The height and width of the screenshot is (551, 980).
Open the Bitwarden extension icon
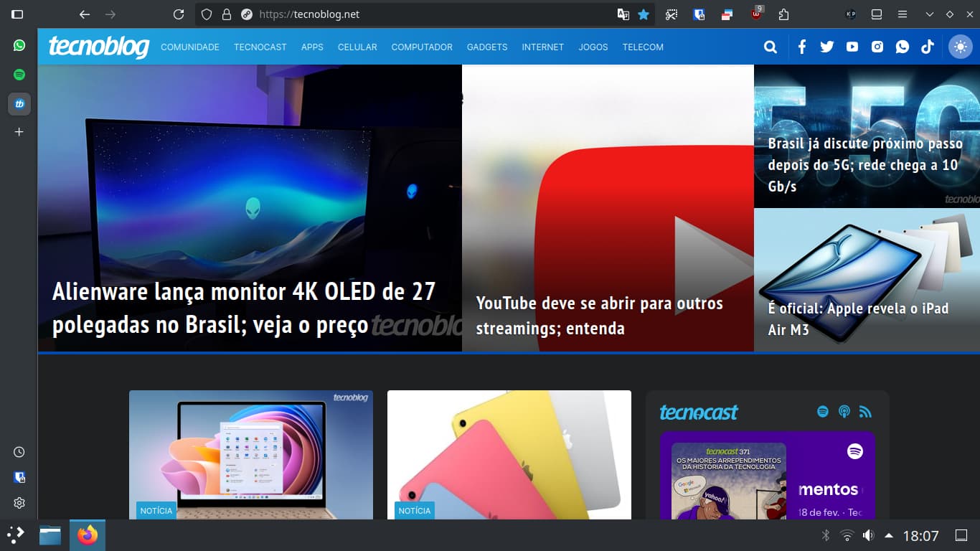point(699,14)
